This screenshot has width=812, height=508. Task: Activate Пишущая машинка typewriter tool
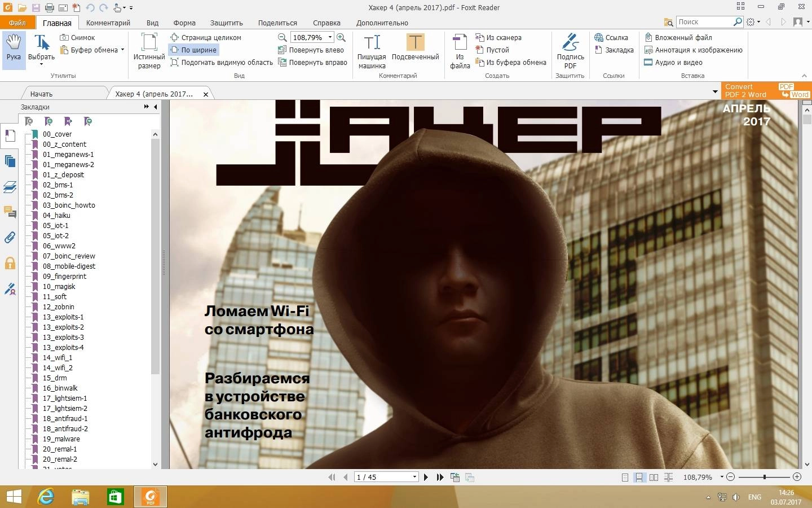coord(372,51)
